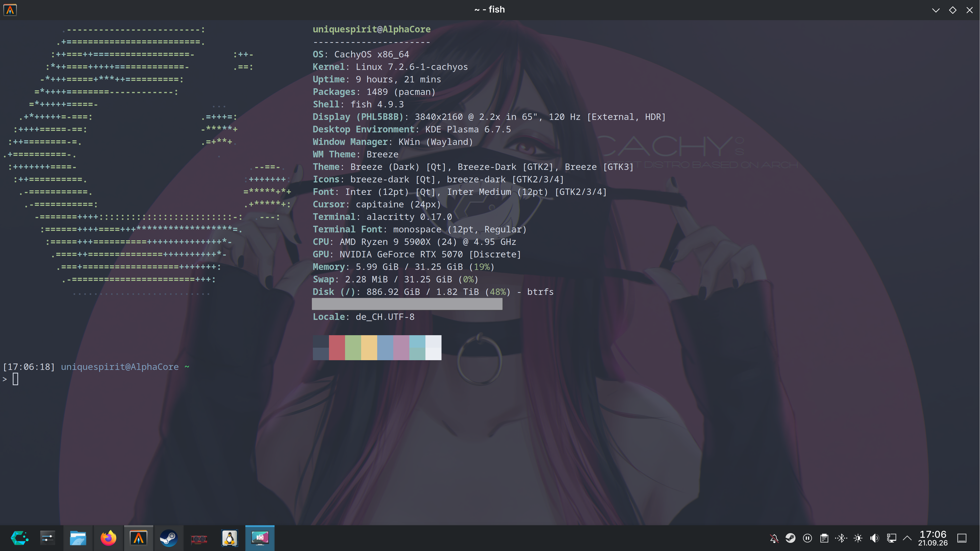Click the cyan block in the color palette
Viewport: 980px width, 551px height.
417,347
